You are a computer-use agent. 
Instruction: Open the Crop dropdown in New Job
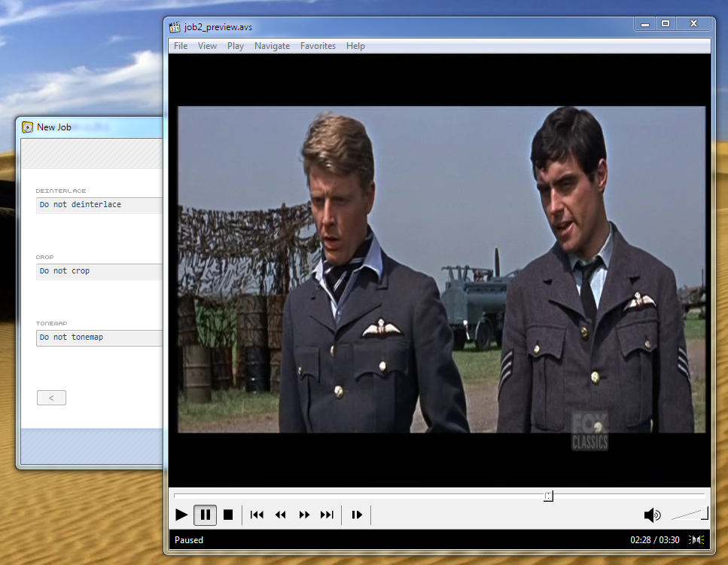(99, 271)
